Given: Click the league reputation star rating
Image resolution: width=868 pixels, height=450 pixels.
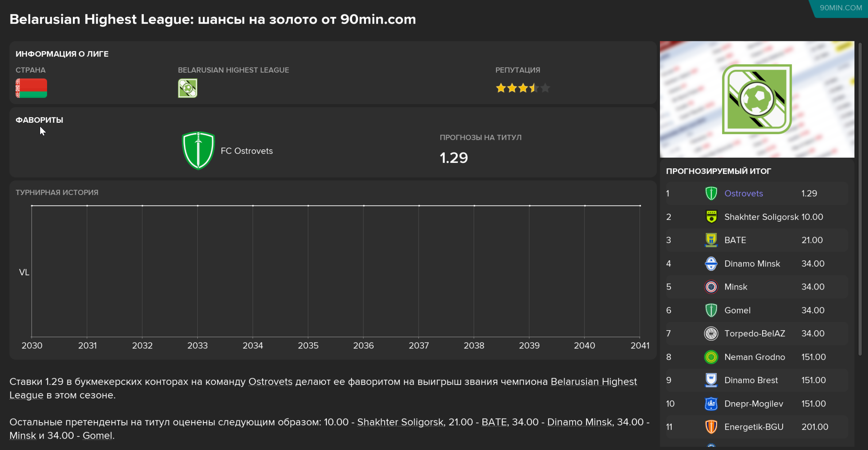Looking at the screenshot, I should coord(523,88).
